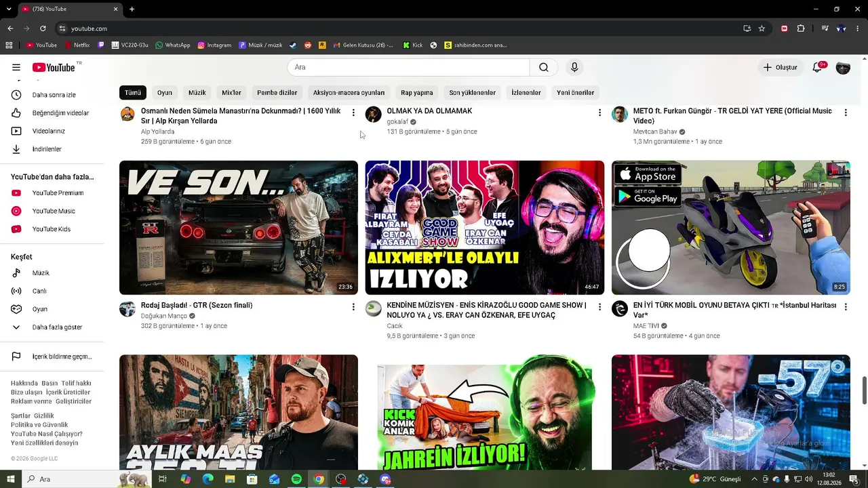Open Netflix bookmark in bookmarks bar
The height and width of the screenshot is (488, 868).
tap(77, 45)
